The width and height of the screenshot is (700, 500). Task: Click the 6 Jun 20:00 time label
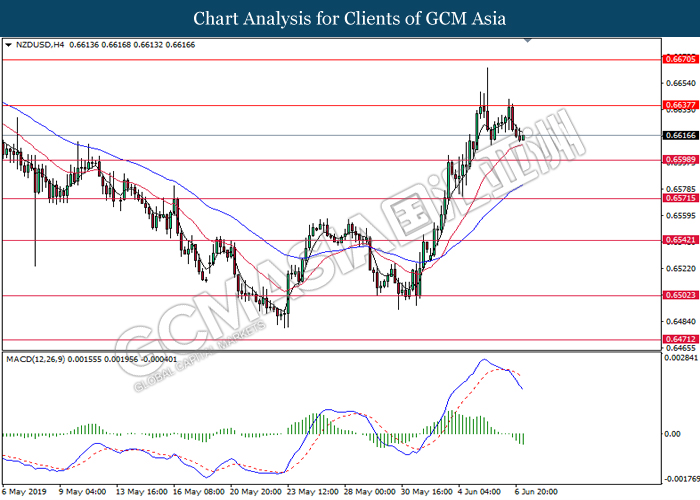(536, 492)
